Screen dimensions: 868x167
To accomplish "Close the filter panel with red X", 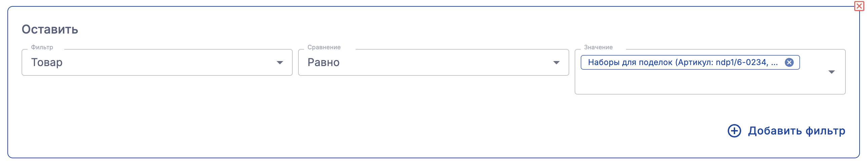I will [859, 6].
